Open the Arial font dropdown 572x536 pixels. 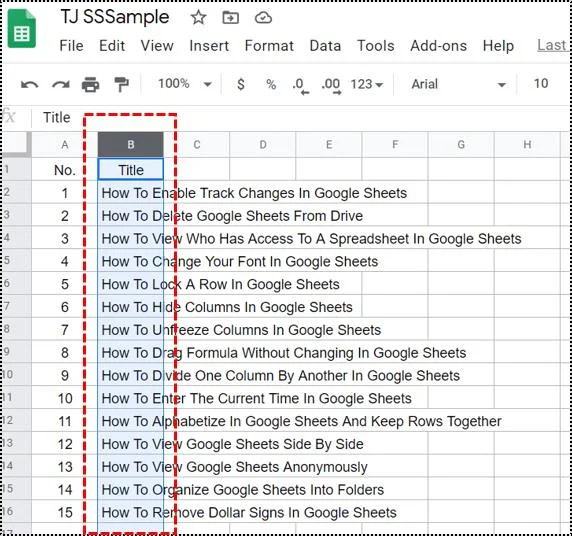[459, 84]
